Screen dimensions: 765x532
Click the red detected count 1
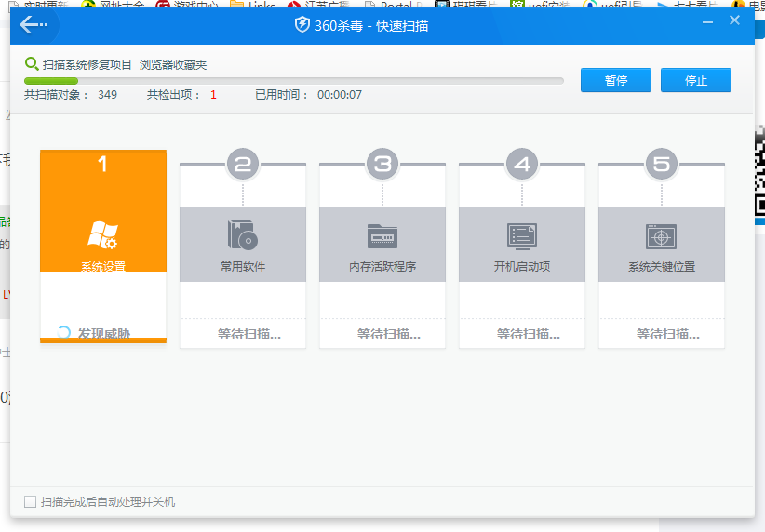click(x=213, y=95)
